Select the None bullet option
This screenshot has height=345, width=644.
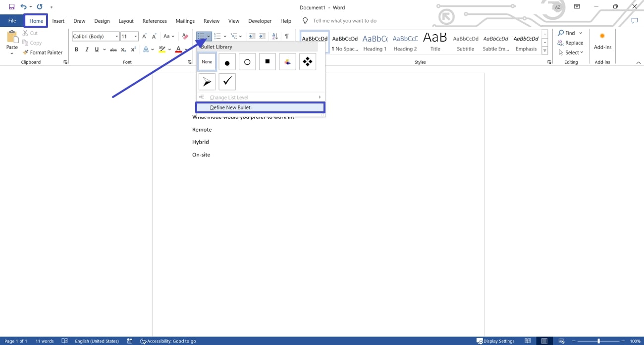tap(207, 61)
